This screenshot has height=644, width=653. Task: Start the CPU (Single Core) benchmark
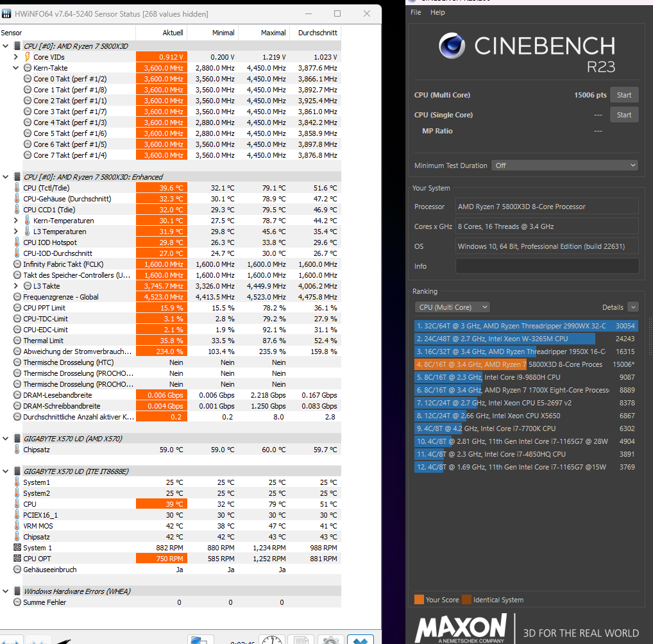pyautogui.click(x=624, y=115)
